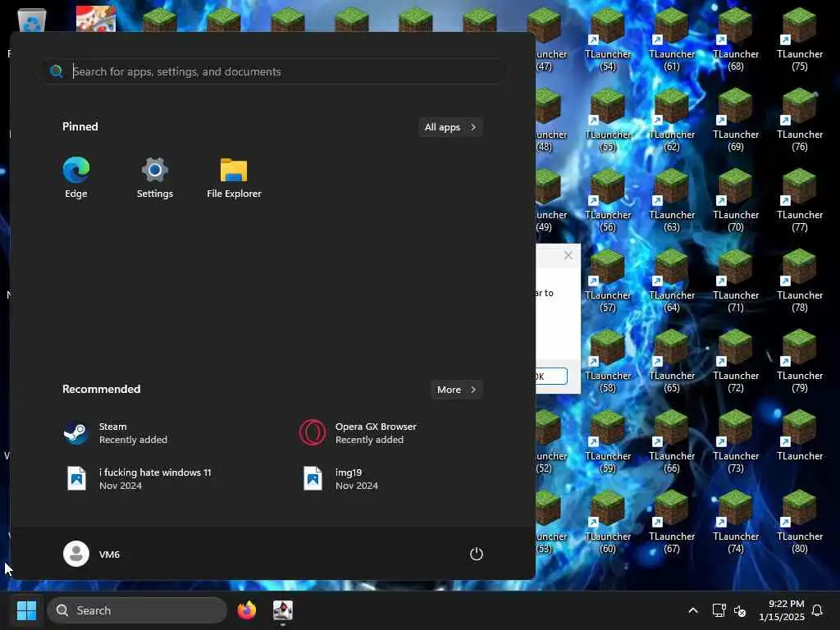Select the TLauncher (73) desktop shortcut
The image size is (840, 630).
click(736, 441)
